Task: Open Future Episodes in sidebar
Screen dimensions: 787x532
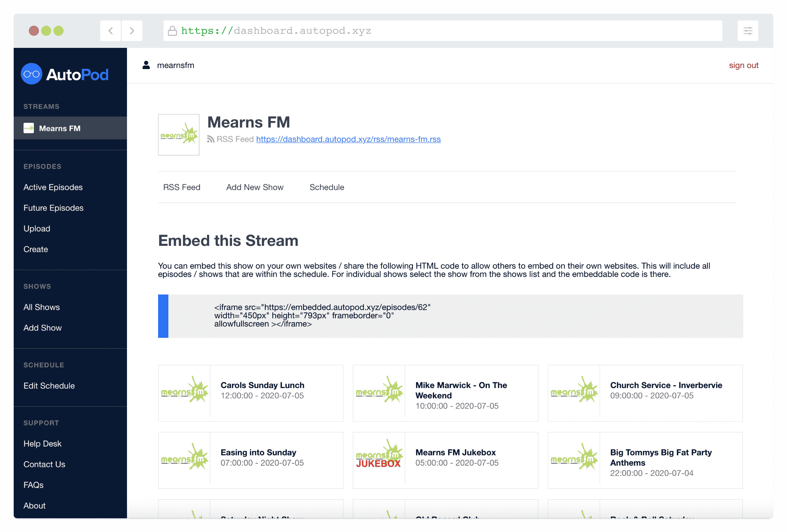Action: (x=53, y=208)
